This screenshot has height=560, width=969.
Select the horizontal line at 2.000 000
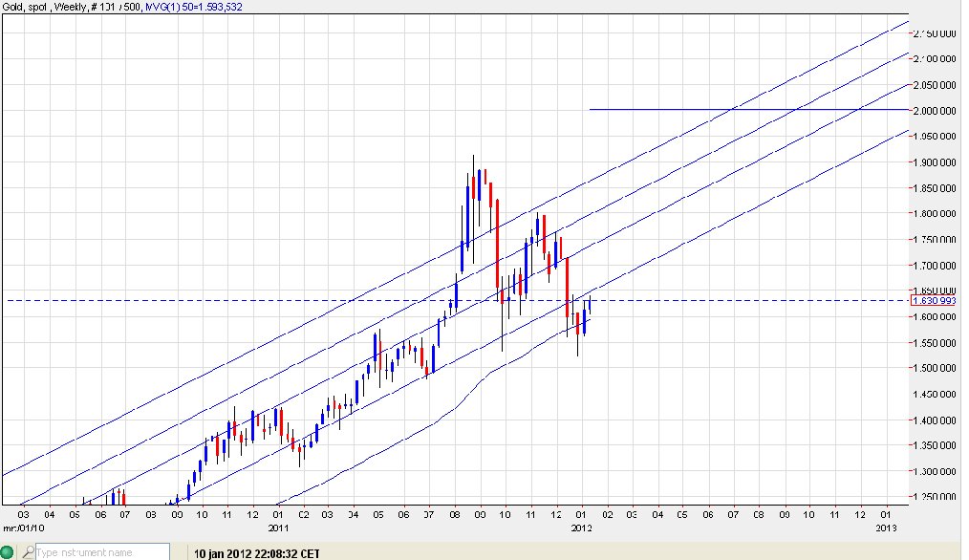pos(749,109)
